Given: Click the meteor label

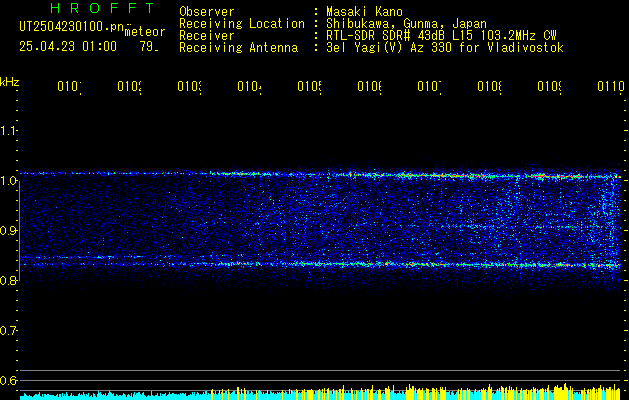Looking at the screenshot, I should (145, 32).
